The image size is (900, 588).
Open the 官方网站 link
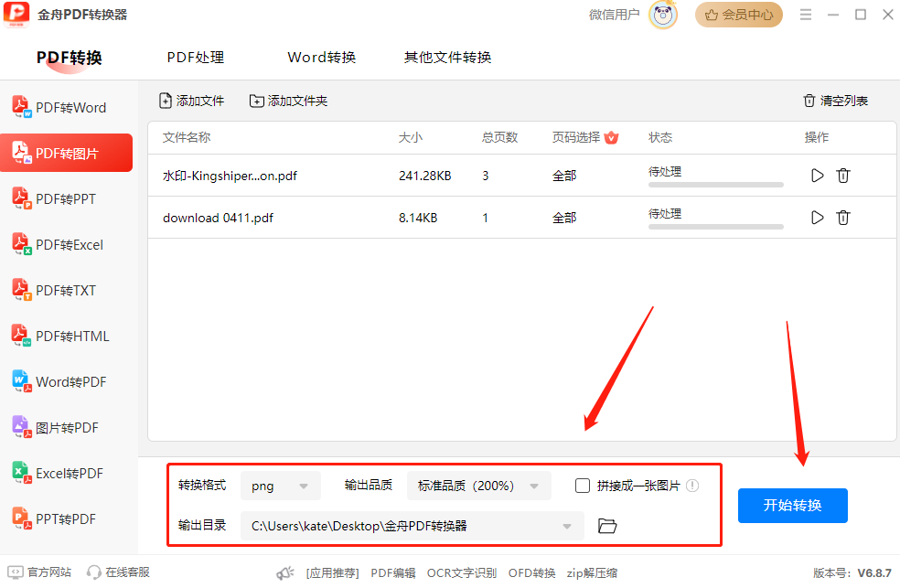click(39, 572)
